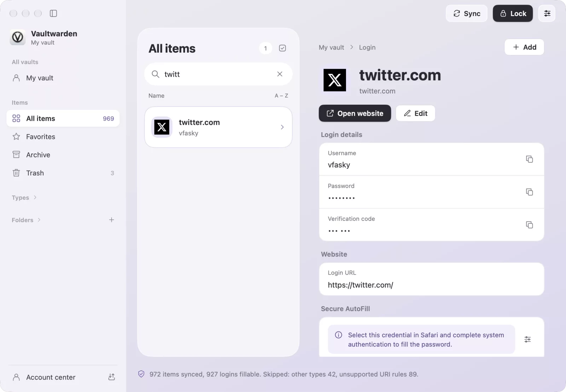The width and height of the screenshot is (566, 392).
Task: Open settings sliders icon next to Lock
Action: click(x=547, y=13)
